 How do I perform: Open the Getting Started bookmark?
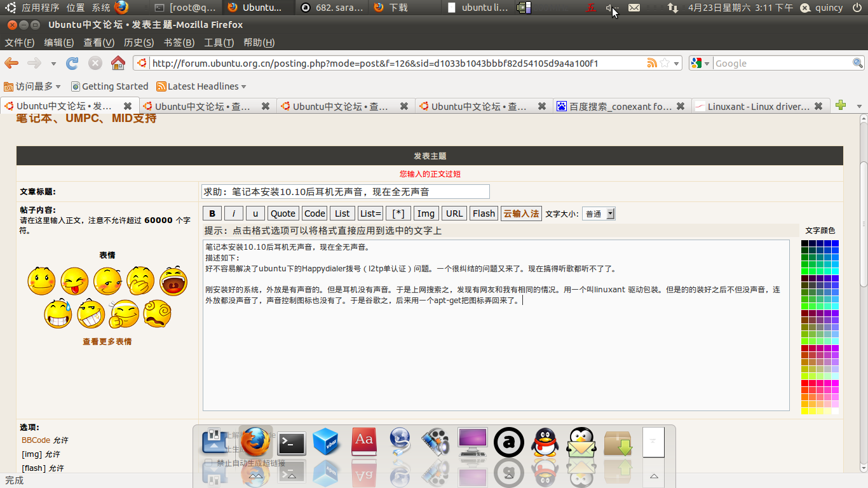coord(109,86)
